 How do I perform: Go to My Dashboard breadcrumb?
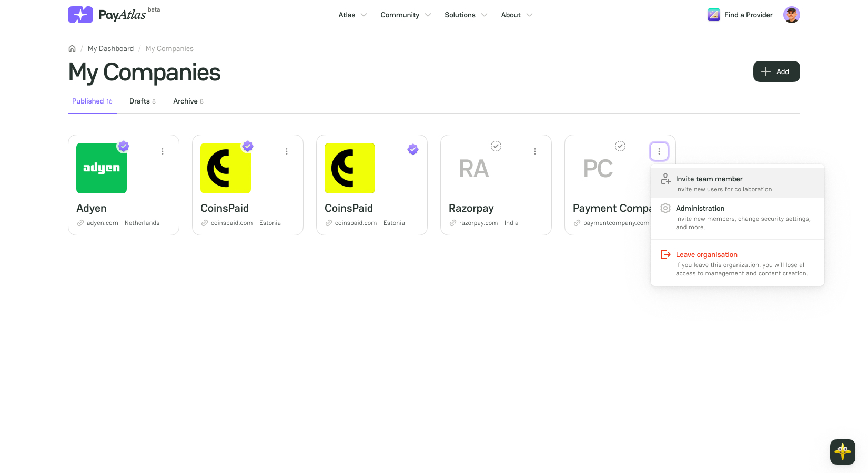tap(110, 48)
